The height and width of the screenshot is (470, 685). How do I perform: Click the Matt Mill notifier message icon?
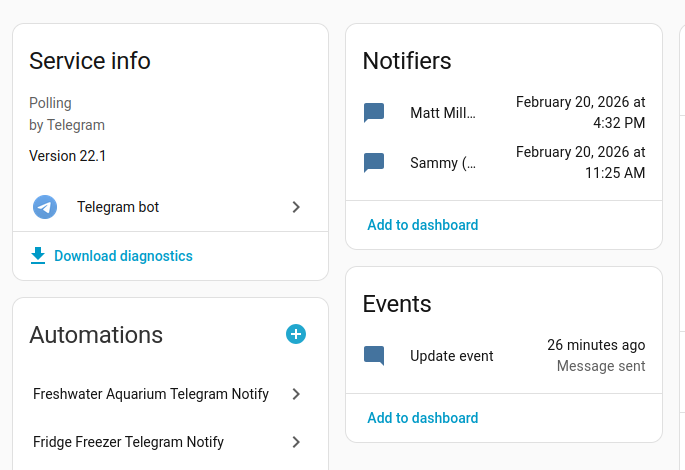[374, 113]
